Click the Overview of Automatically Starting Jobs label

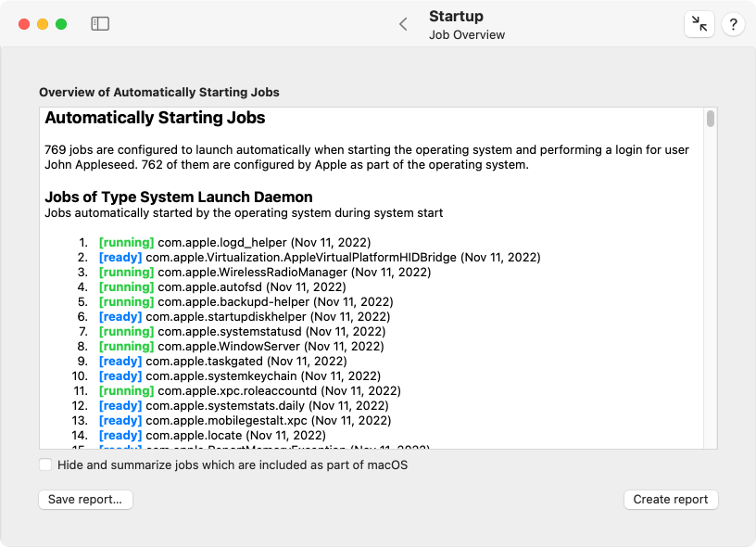[159, 92]
